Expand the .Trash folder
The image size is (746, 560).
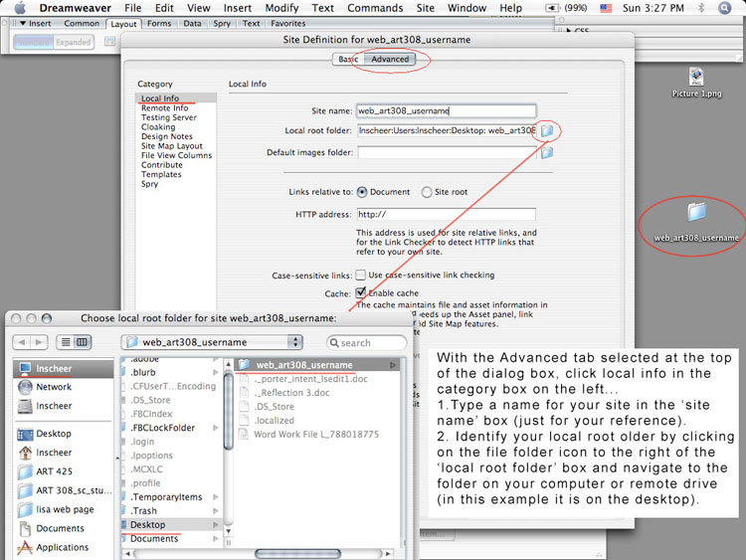tap(216, 510)
